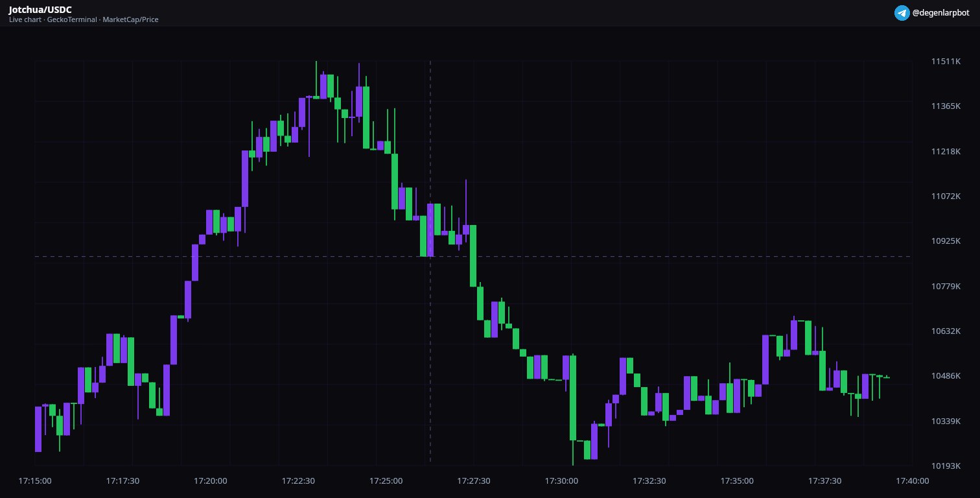Image resolution: width=980 pixels, height=498 pixels.
Task: Select the 10925K price axis label
Action: [946, 241]
